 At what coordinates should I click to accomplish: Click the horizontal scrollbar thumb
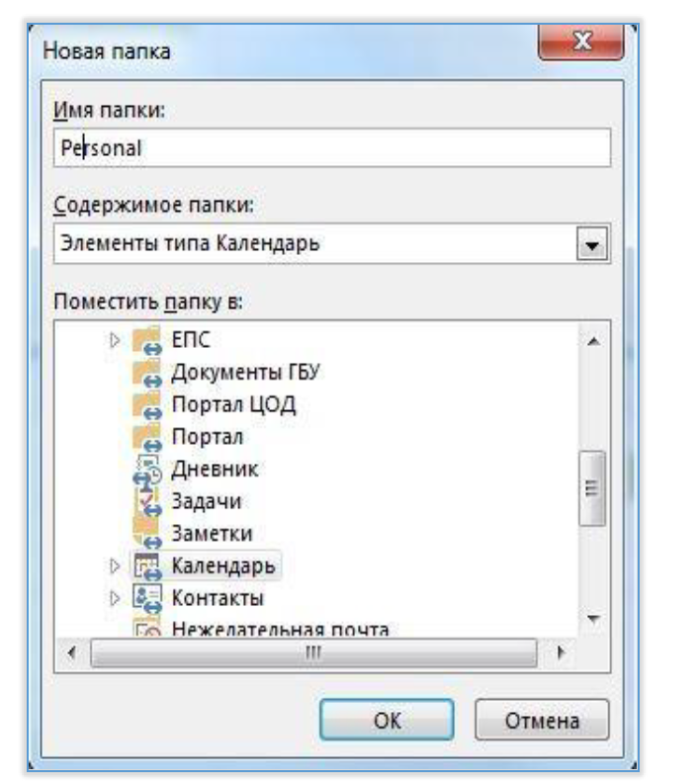click(313, 653)
